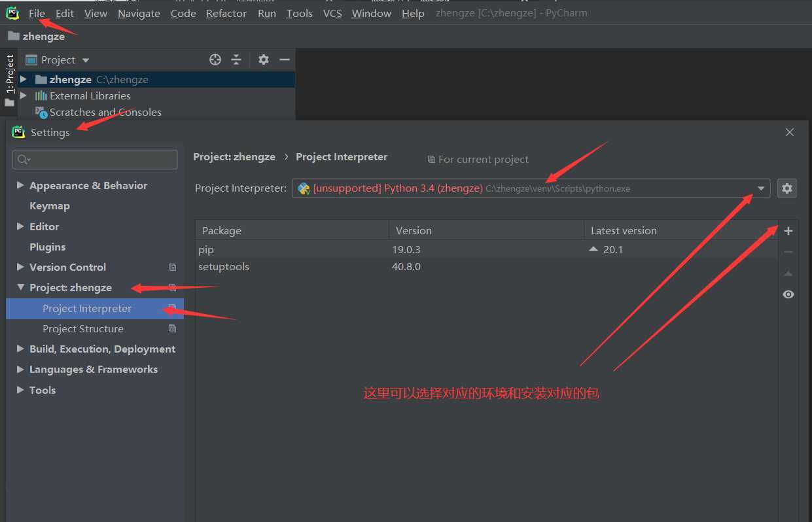Click the interpreter settings gear button
812x522 pixels.
point(787,188)
